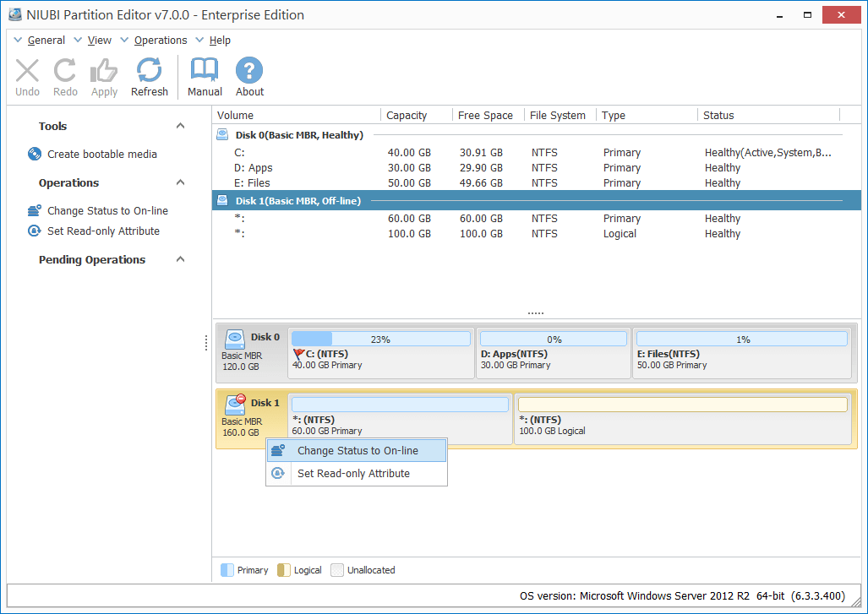Click Disk 0 drive icon in disk map

(235, 339)
